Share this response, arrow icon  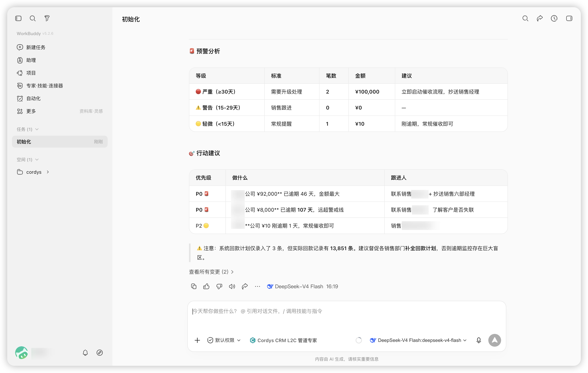(x=245, y=286)
